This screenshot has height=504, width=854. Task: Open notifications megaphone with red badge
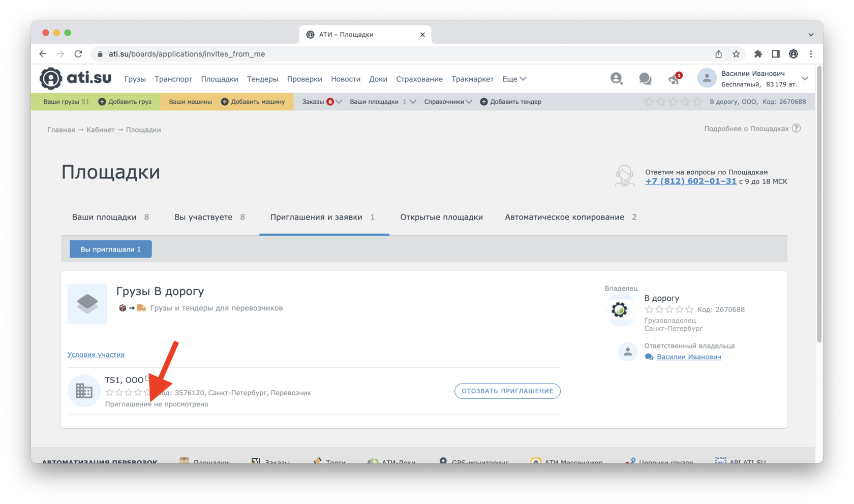[x=675, y=78]
